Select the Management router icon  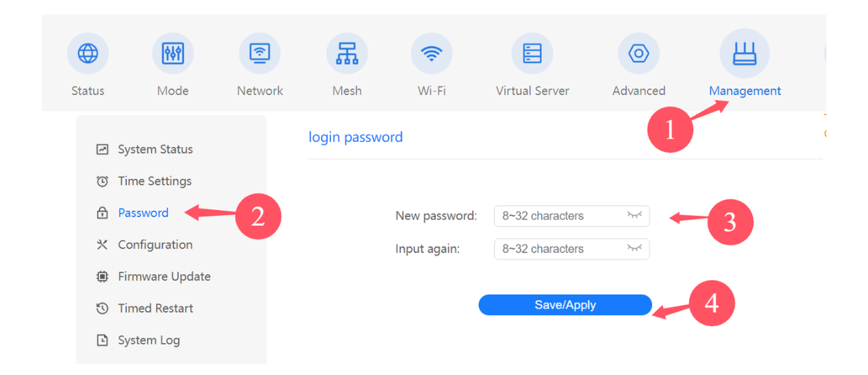(744, 53)
